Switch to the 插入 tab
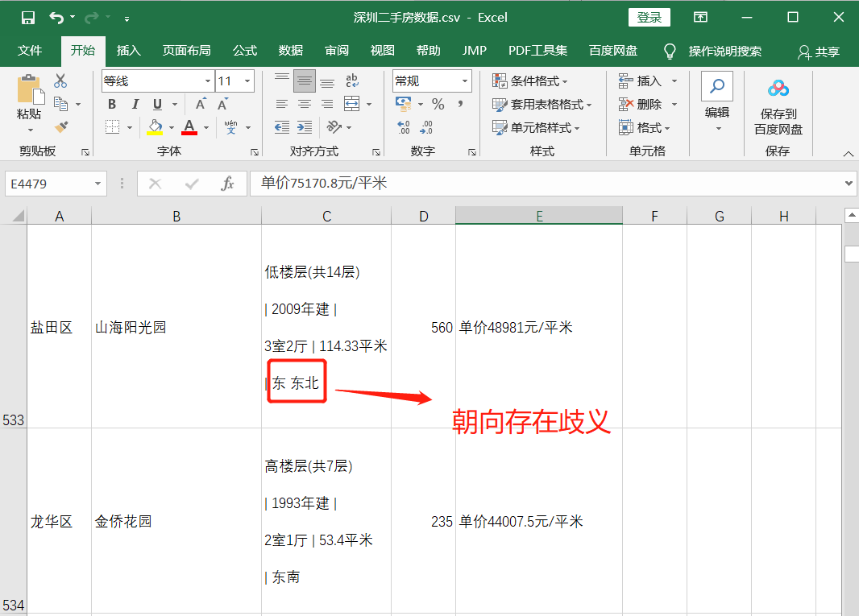The height and width of the screenshot is (616, 859). tap(129, 51)
